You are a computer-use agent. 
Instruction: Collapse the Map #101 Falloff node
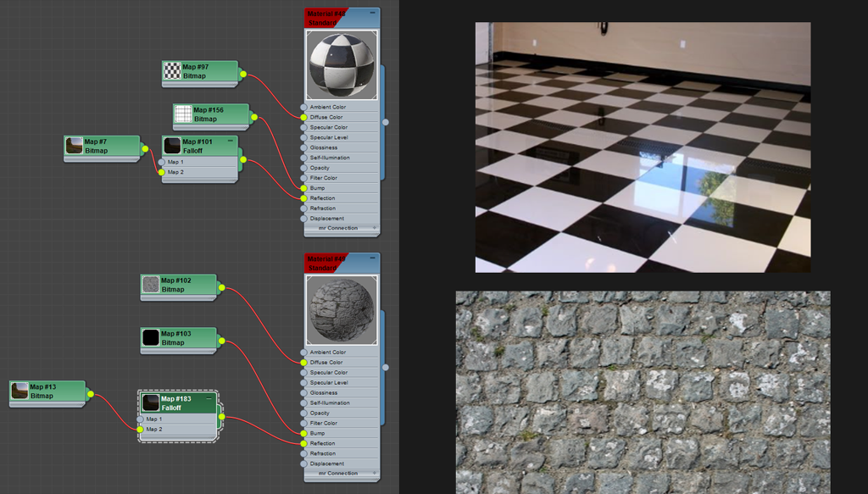(x=232, y=142)
